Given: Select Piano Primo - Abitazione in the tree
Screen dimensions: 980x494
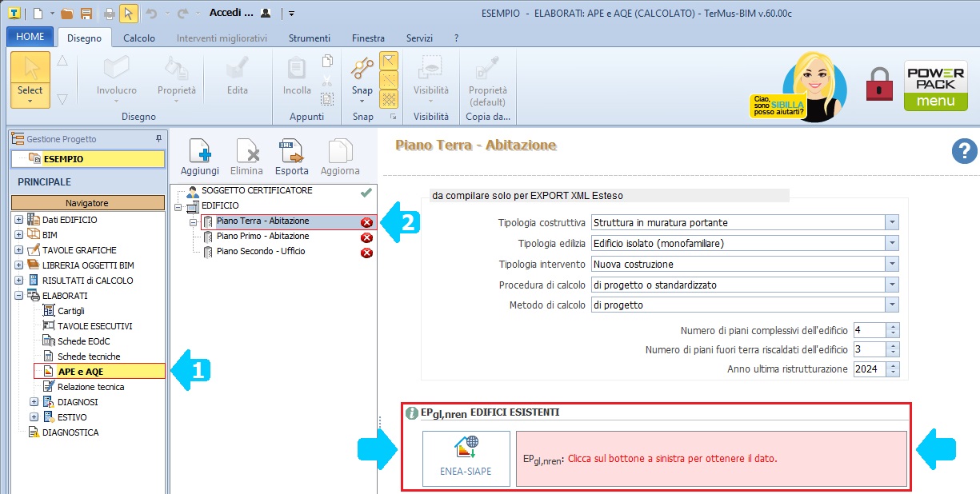Looking at the screenshot, I should point(262,237).
